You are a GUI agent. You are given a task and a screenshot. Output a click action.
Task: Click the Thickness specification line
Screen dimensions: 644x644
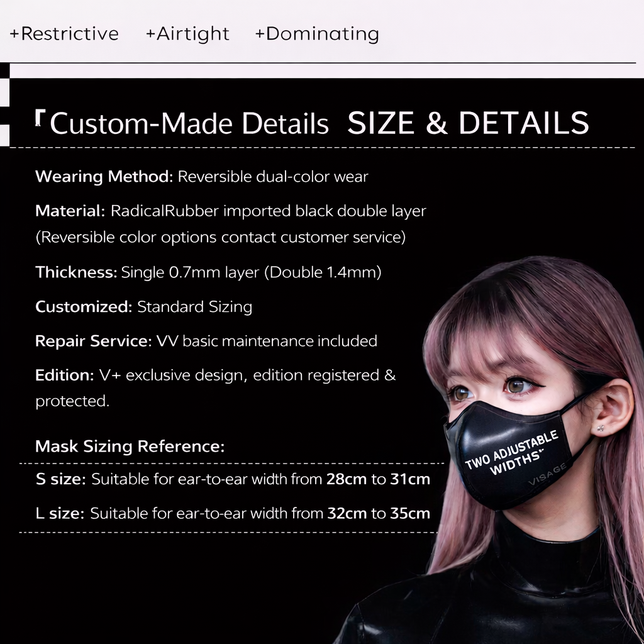click(208, 272)
